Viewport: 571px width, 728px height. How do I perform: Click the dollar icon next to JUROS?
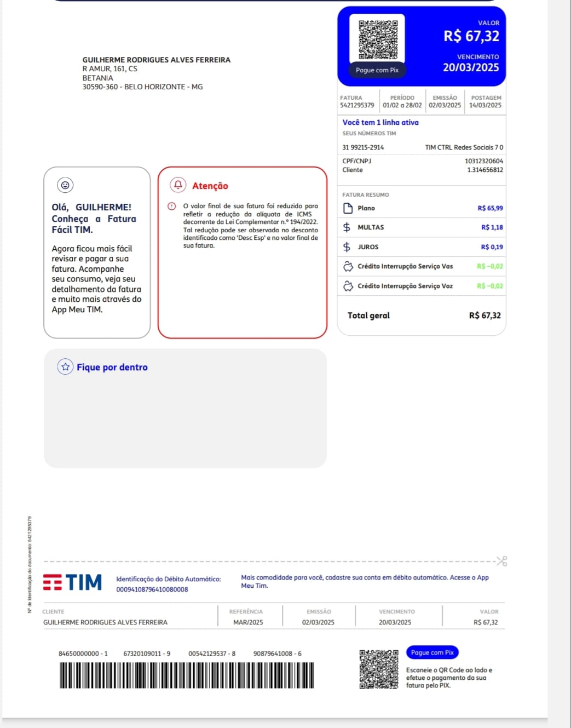[x=347, y=247]
